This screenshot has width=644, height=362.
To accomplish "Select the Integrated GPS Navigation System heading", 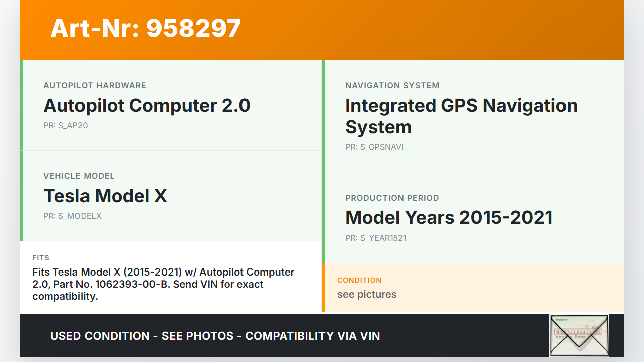I will 461,116.
